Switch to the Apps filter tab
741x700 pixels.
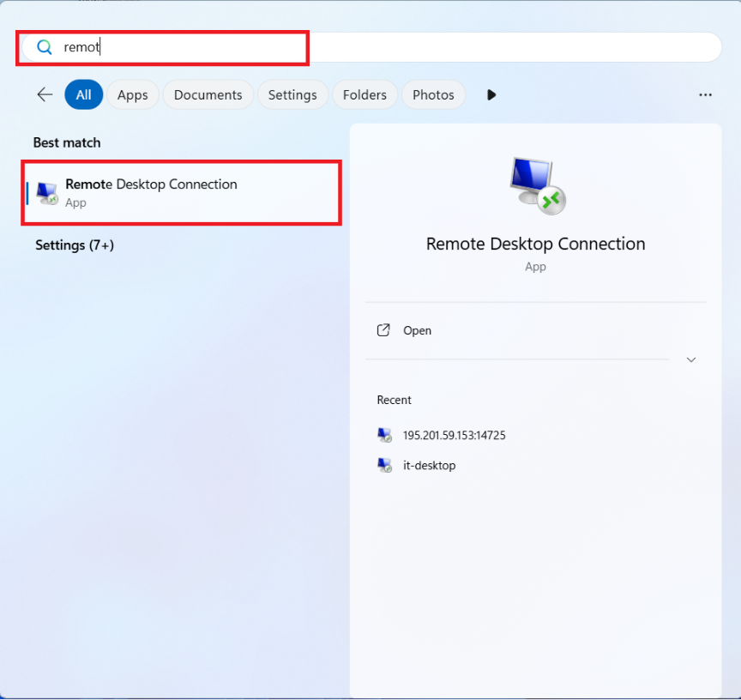pyautogui.click(x=132, y=95)
